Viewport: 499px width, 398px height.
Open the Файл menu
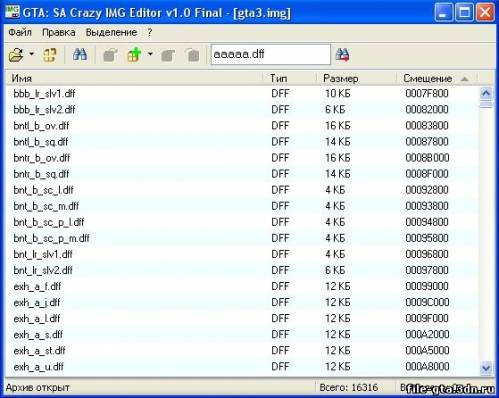tap(20, 32)
